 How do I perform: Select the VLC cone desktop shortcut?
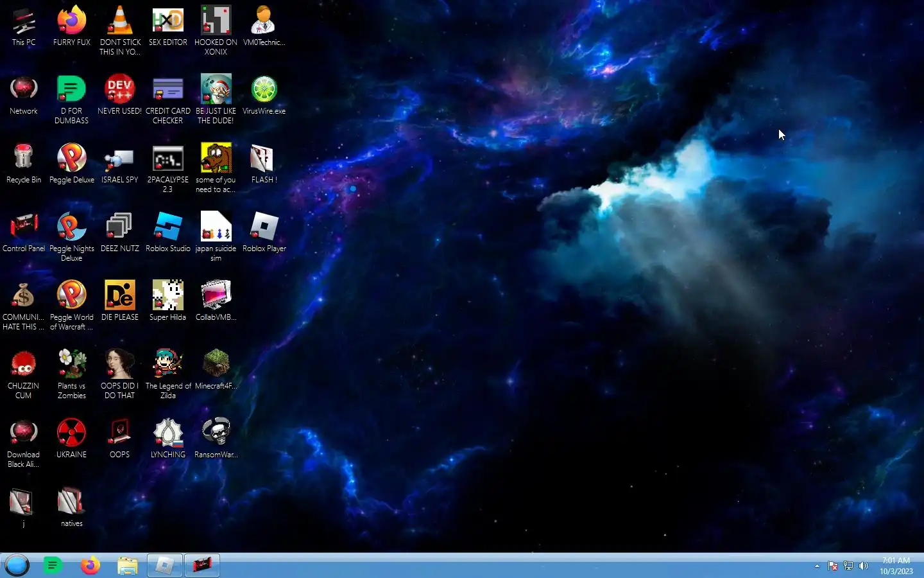point(120,31)
